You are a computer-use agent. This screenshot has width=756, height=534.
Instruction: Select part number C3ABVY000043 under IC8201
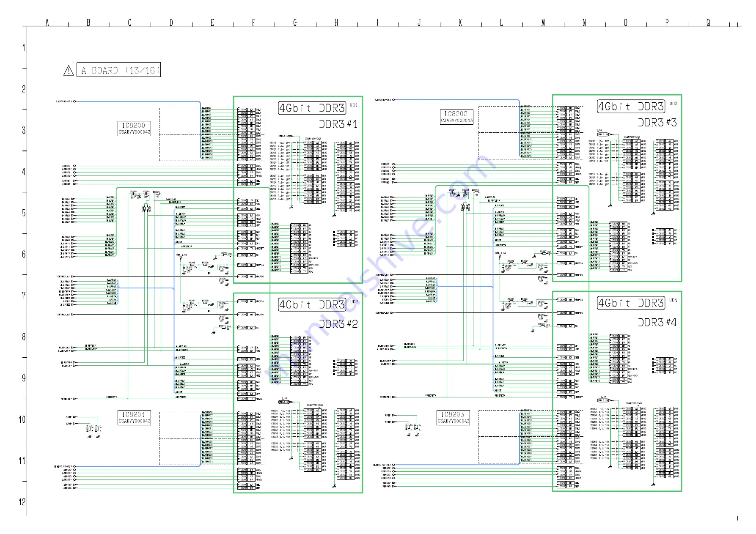[x=134, y=421]
